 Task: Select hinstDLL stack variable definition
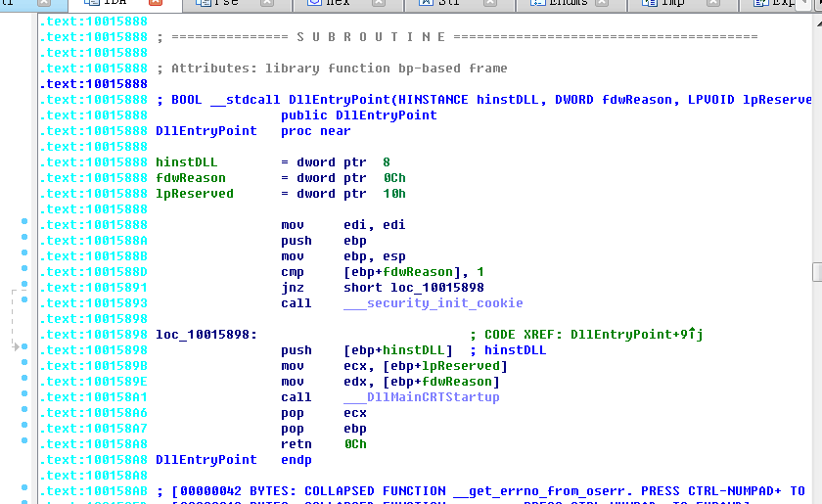186,162
